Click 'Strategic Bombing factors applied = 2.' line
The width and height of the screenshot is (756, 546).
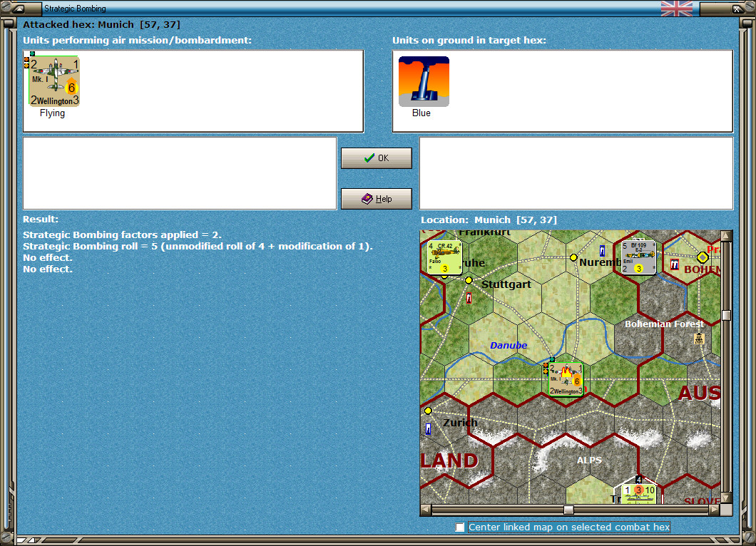123,235
